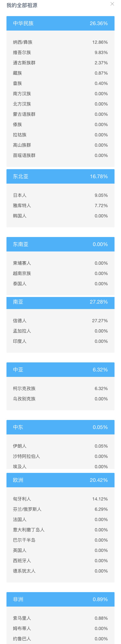Select the 日本人 entry
The image size is (121, 644).
(x=60, y=195)
